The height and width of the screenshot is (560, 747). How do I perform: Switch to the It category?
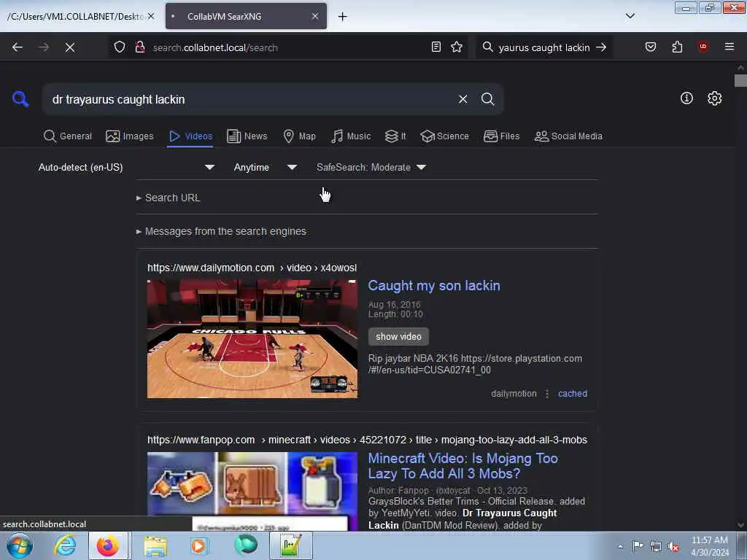point(395,136)
